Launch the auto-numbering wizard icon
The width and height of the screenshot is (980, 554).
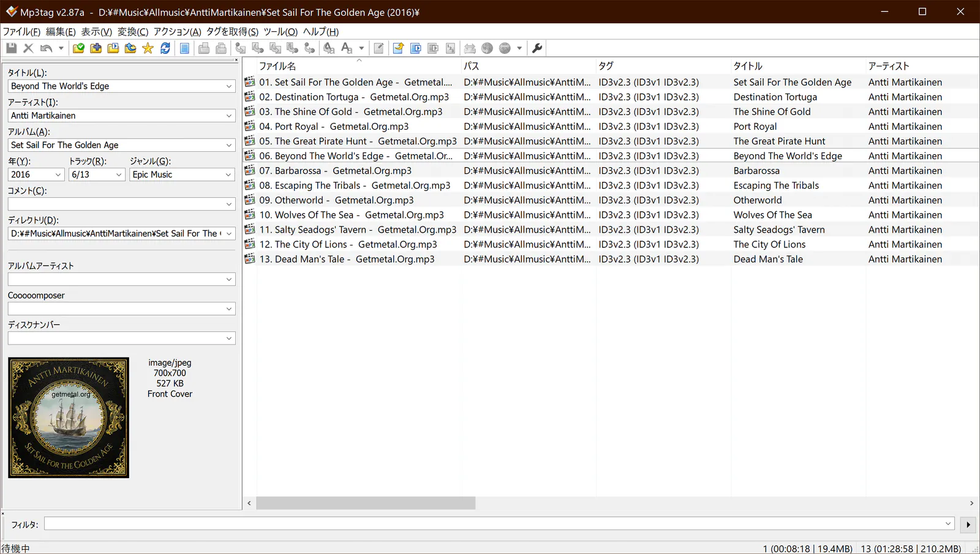pyautogui.click(x=451, y=48)
